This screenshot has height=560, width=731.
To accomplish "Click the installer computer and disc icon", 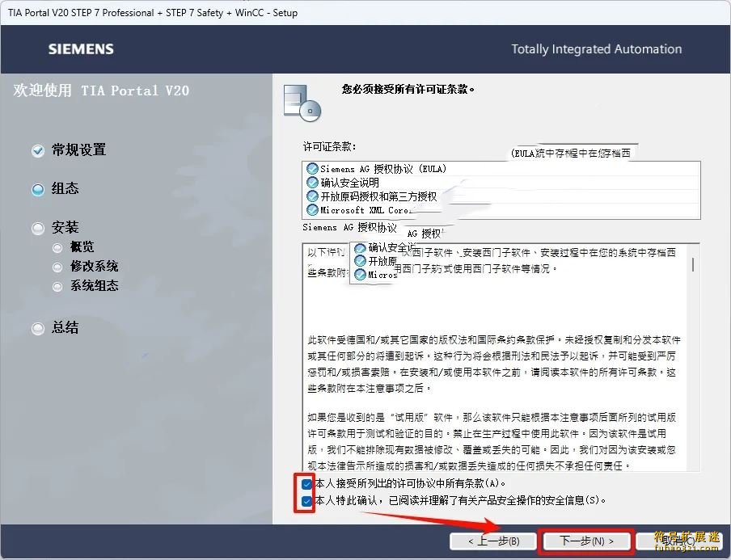I will click(x=302, y=103).
